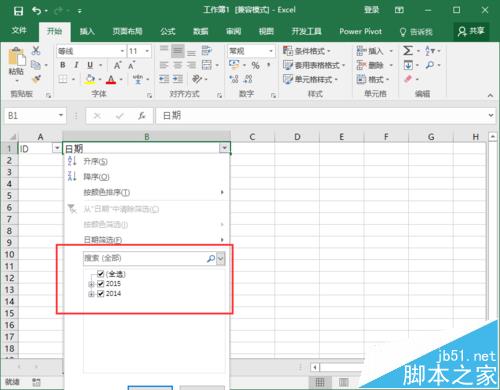
Task: Click the Fill down arrow icon
Action: coord(408,65)
